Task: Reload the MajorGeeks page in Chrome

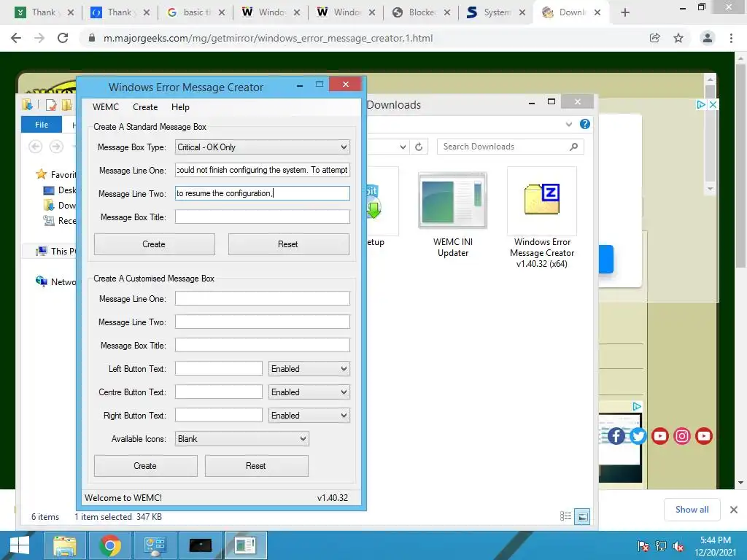Action: [63, 38]
